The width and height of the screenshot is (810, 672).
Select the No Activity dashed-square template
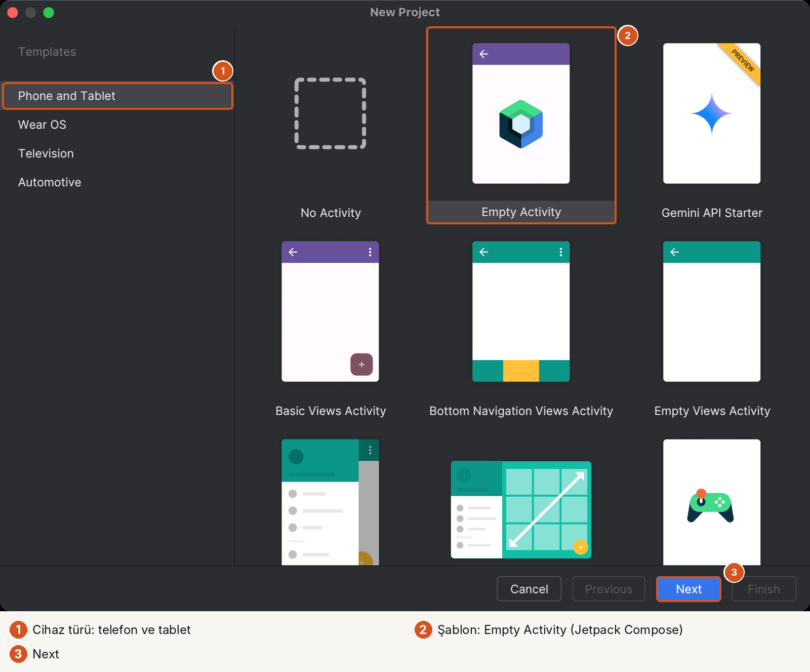coord(331,113)
